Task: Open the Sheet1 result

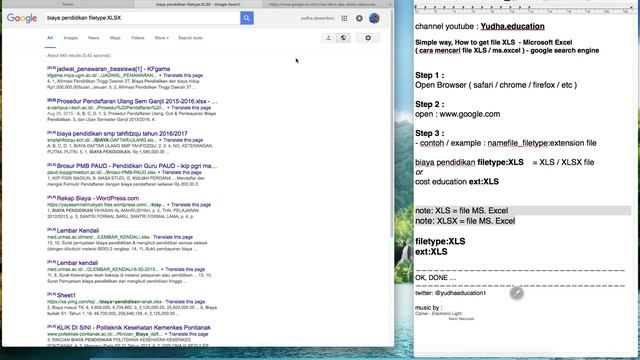Action: coord(66,295)
